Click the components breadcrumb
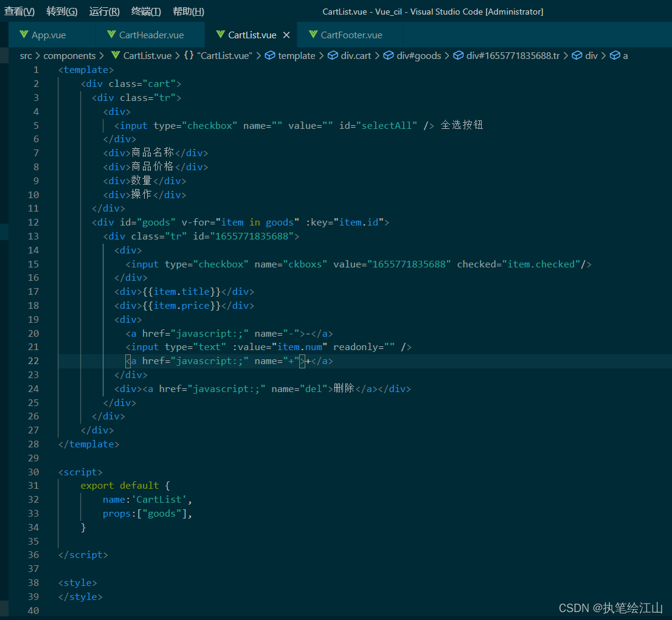 pos(69,56)
